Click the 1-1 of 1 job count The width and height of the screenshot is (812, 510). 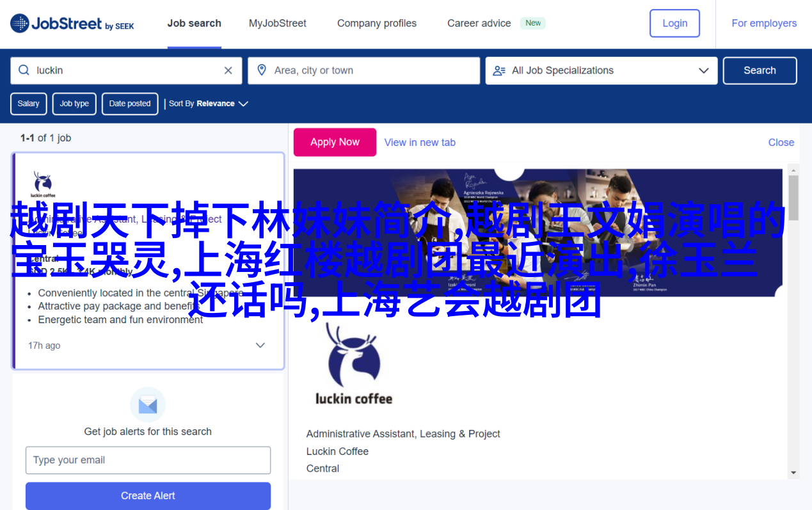[45, 138]
